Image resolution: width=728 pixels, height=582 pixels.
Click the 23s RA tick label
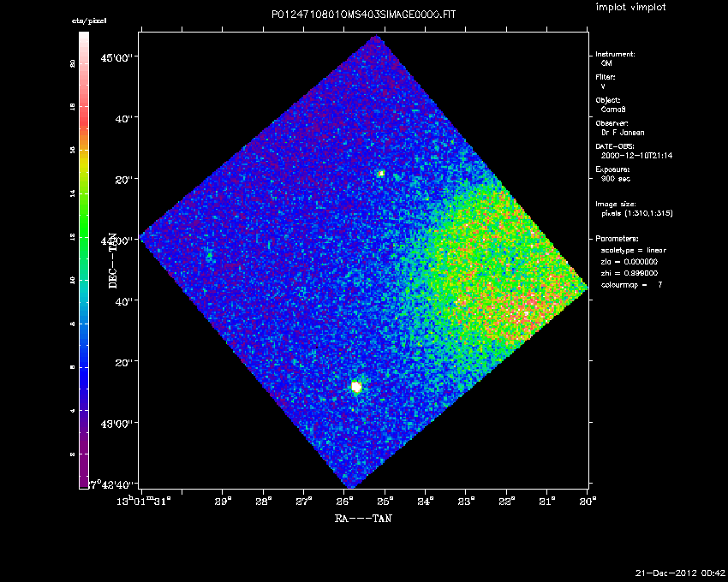(x=466, y=502)
